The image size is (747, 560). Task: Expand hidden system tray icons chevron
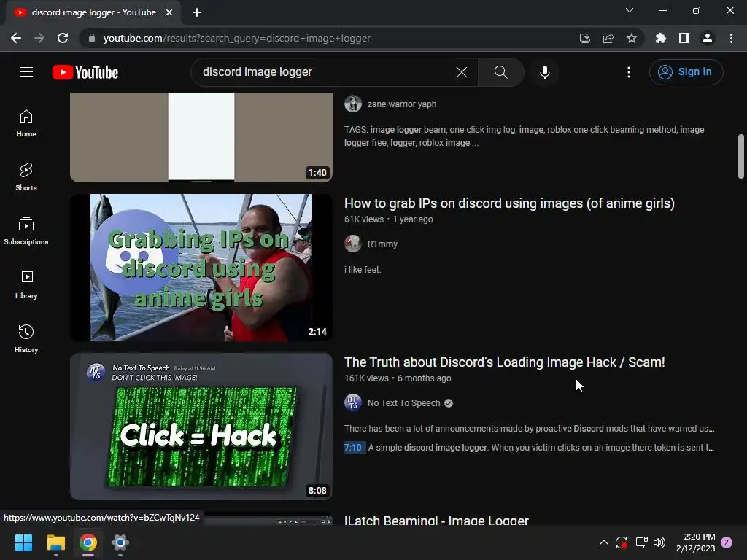[x=603, y=542]
